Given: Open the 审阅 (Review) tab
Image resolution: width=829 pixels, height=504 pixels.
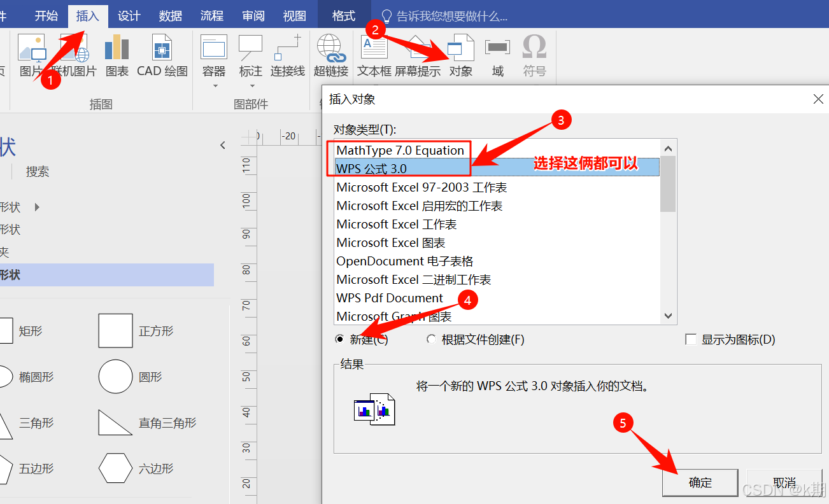Looking at the screenshot, I should tap(254, 16).
